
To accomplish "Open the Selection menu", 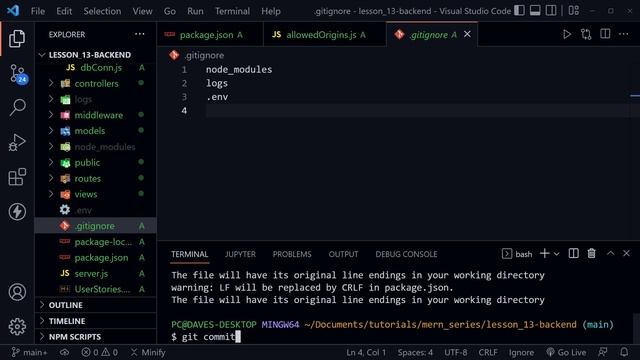I will point(102,11).
